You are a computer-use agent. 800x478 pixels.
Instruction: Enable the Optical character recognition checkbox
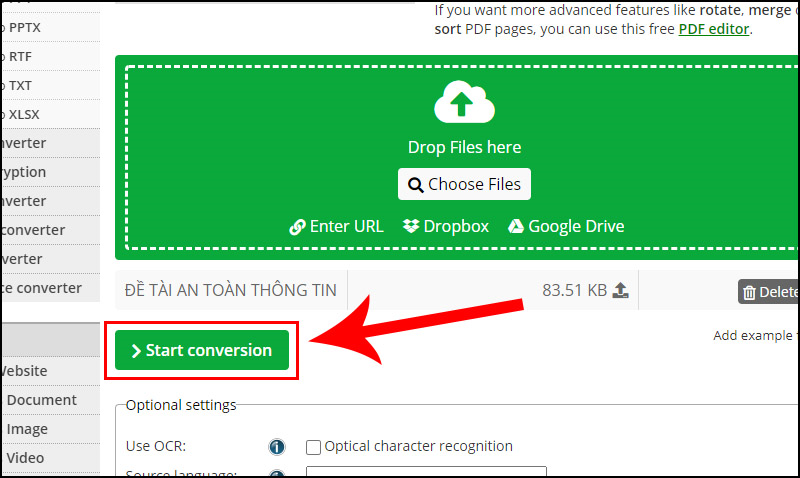click(314, 447)
